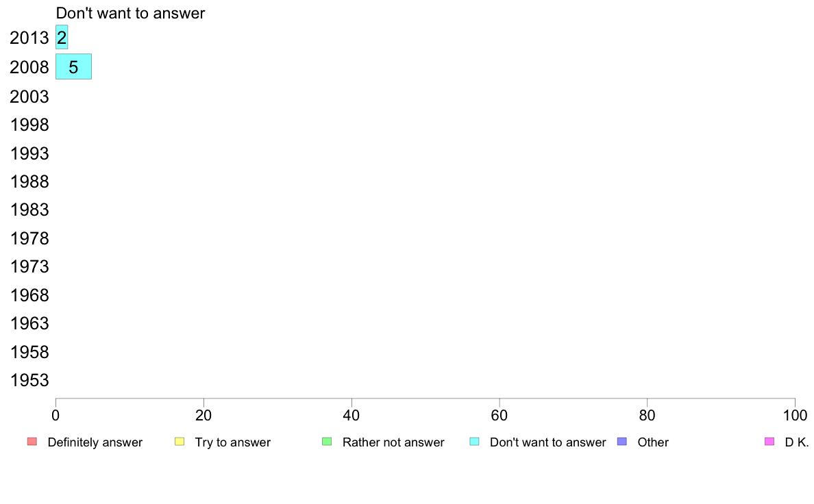
Task: Click the axis tick labeled 100
Action: 795,415
